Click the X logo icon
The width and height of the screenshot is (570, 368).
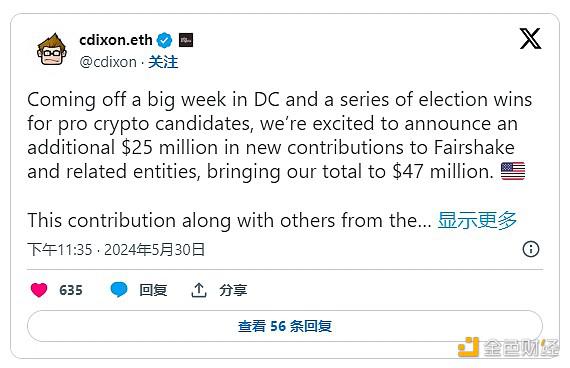[530, 39]
